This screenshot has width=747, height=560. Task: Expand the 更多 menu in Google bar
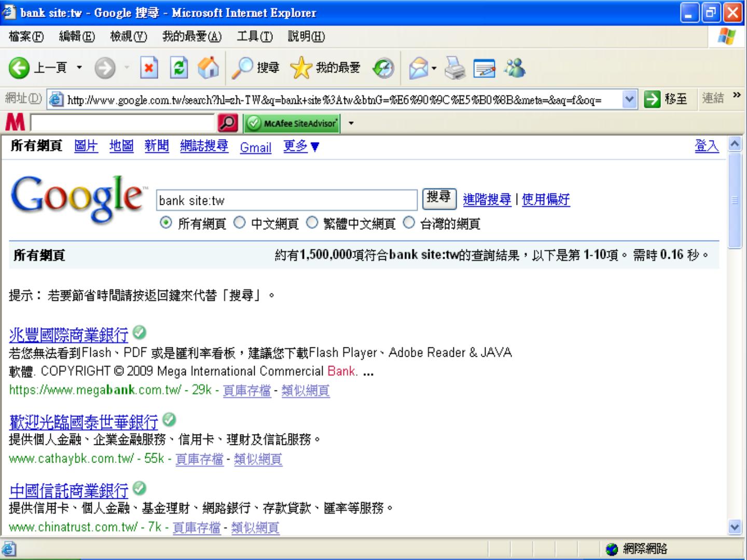point(301,147)
